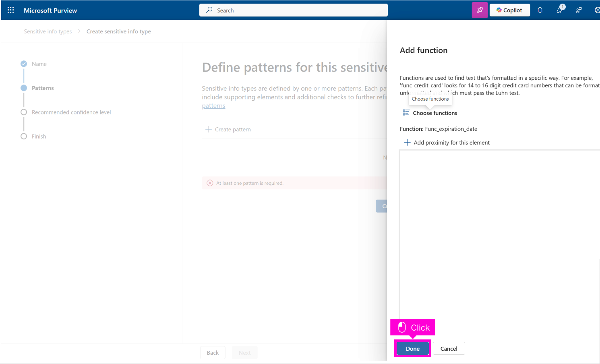Click the Done button
Viewport: 600px width, 364px height.
coord(412,349)
